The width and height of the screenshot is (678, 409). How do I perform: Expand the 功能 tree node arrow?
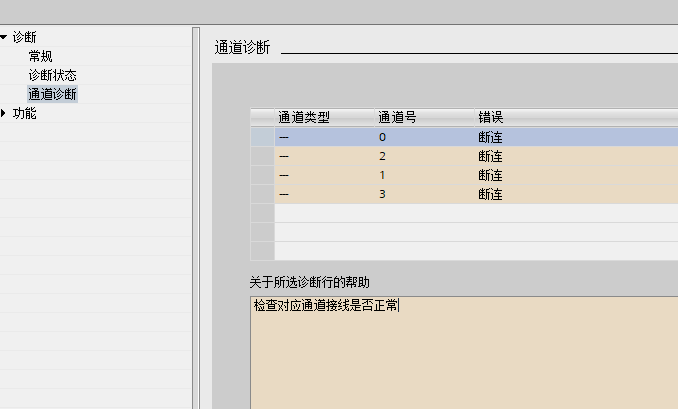[x=5, y=113]
